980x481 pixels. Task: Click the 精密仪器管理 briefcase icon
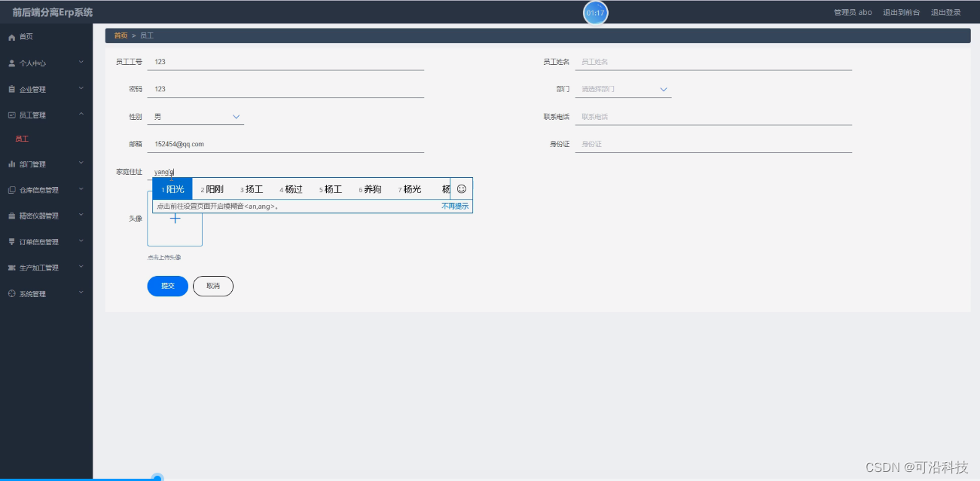(11, 216)
